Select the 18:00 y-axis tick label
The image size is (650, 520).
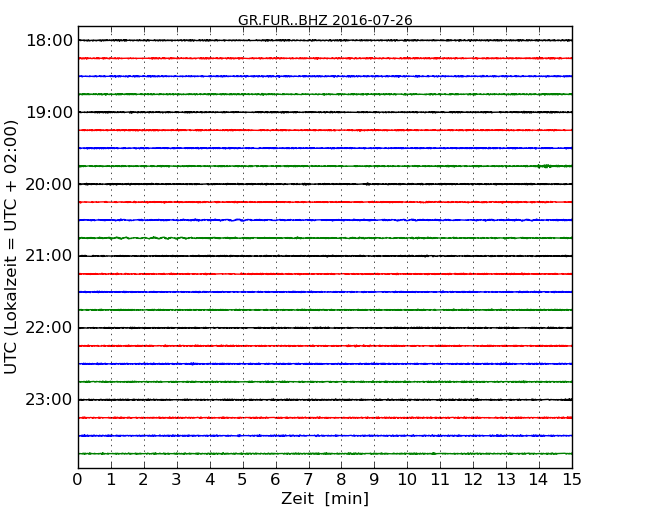click(x=49, y=41)
